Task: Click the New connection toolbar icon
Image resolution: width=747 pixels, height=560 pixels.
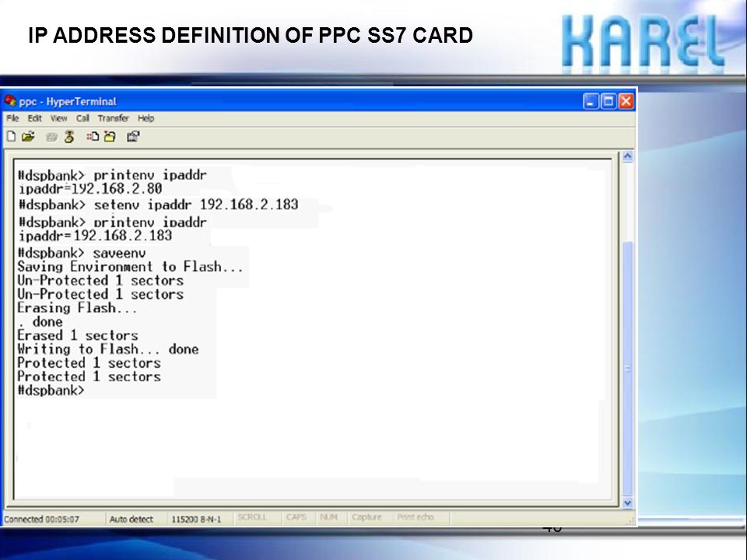Action: (x=11, y=137)
